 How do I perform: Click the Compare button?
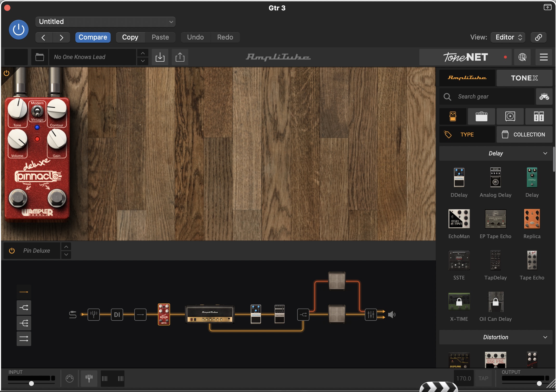[93, 37]
